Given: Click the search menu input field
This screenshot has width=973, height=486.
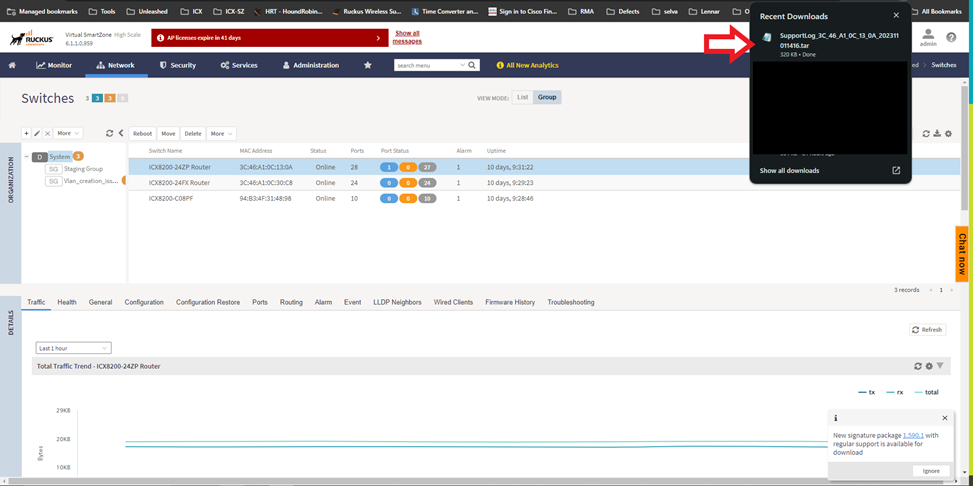Looking at the screenshot, I should click(x=428, y=65).
